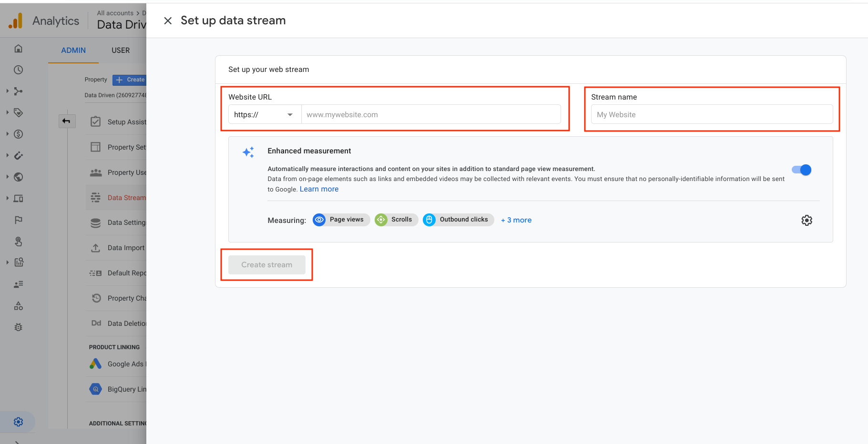The height and width of the screenshot is (444, 868).
Task: Click the Page views measurement chip
Action: (x=341, y=220)
